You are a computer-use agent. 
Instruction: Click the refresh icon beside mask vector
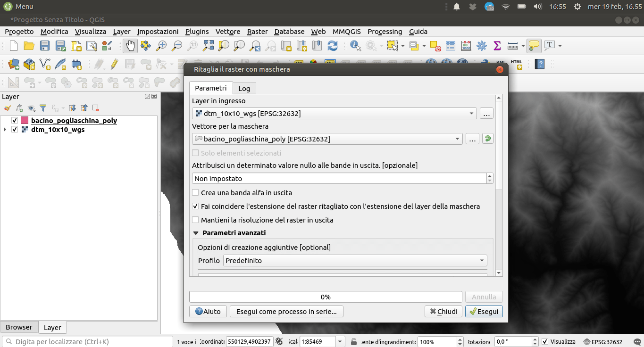coord(487,139)
